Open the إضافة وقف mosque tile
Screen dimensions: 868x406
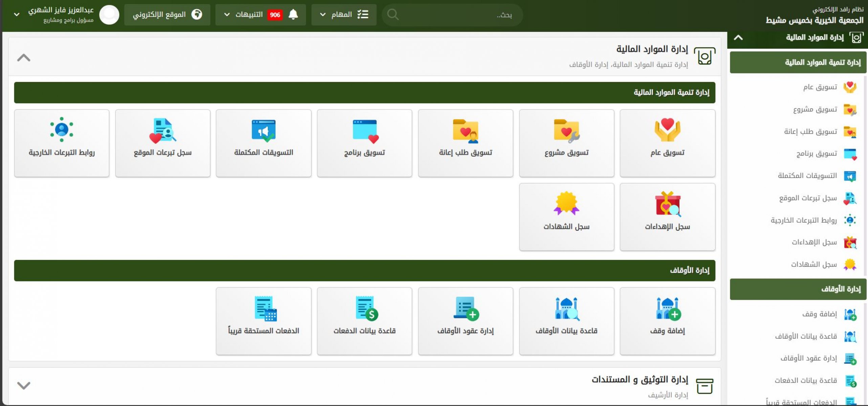pyautogui.click(x=667, y=321)
